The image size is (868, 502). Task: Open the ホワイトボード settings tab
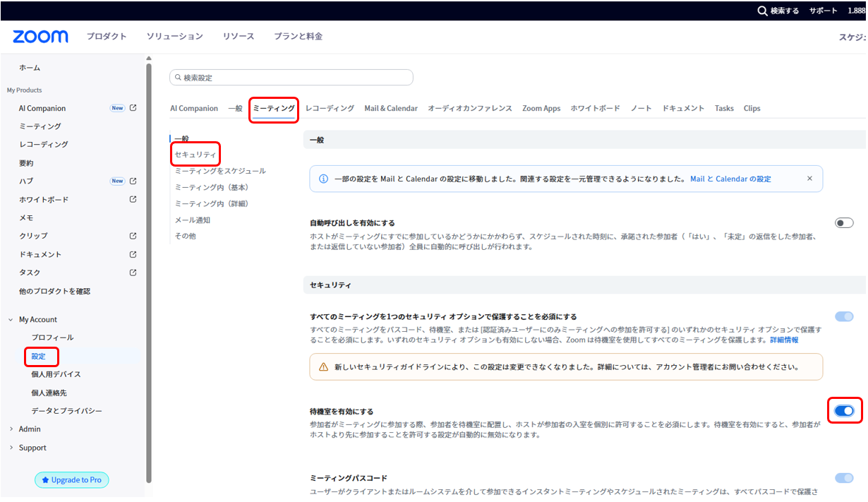[595, 108]
